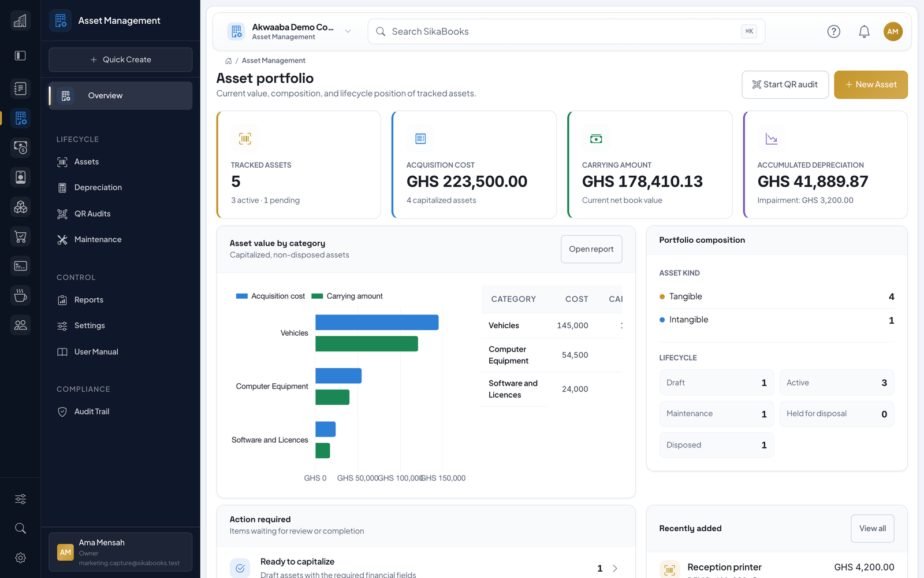Viewport: 924px width, 578px height.
Task: Click the Acquisition Cost card icon
Action: click(420, 139)
